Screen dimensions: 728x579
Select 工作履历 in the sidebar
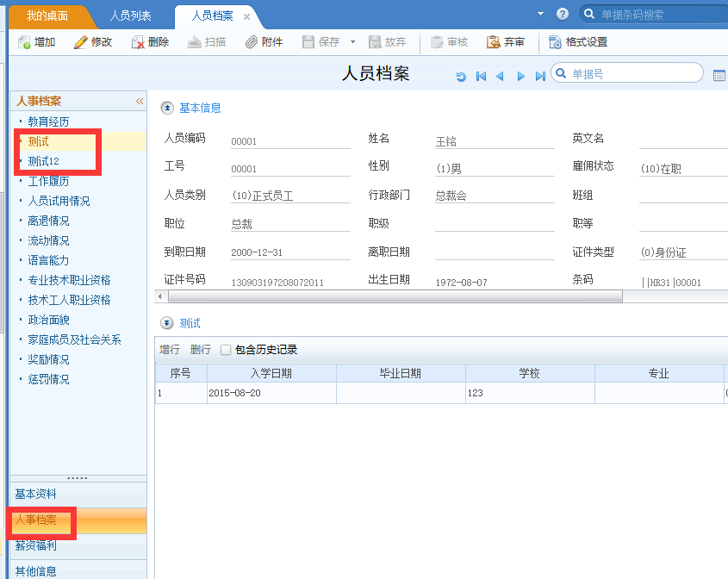pyautogui.click(x=48, y=181)
